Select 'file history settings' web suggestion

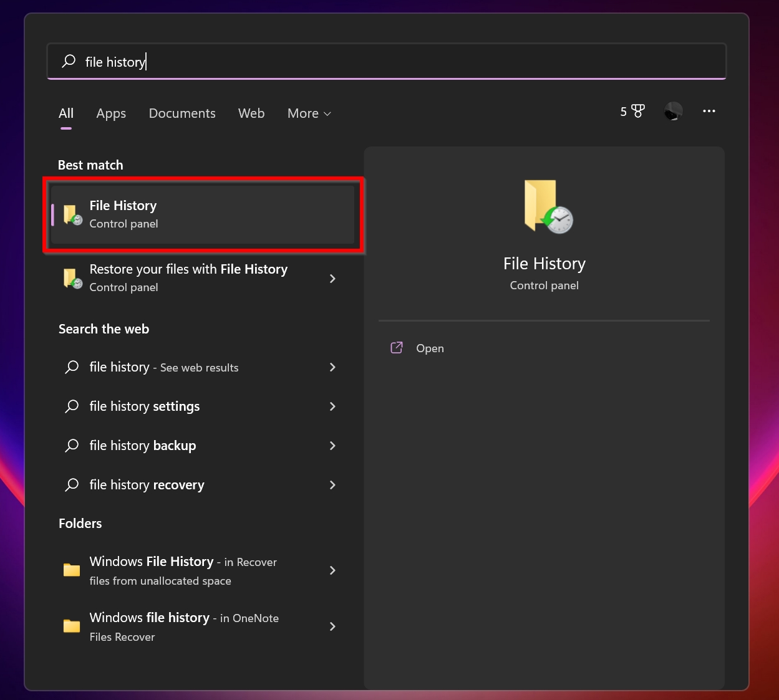coord(203,406)
